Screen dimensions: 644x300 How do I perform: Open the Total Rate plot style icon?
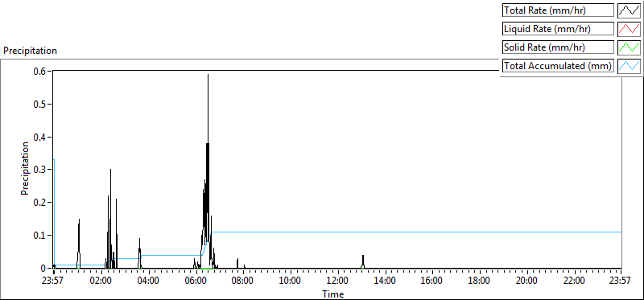630,10
